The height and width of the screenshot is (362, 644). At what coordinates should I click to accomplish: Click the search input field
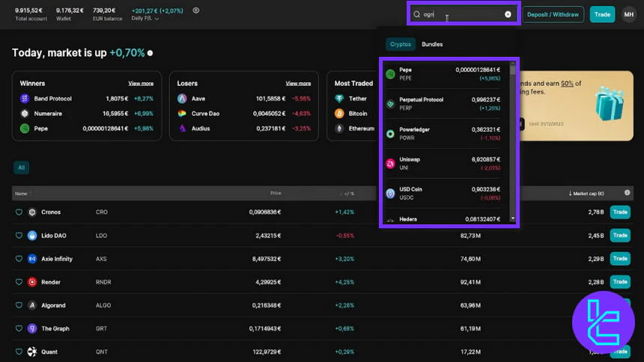(x=464, y=14)
